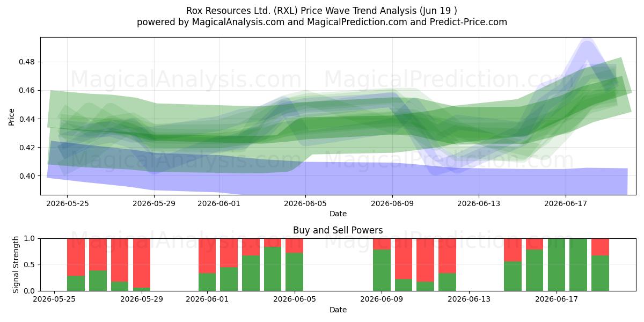
Task: Click the red sell segment of the 2026-05-29 bar
Action: coord(141,263)
